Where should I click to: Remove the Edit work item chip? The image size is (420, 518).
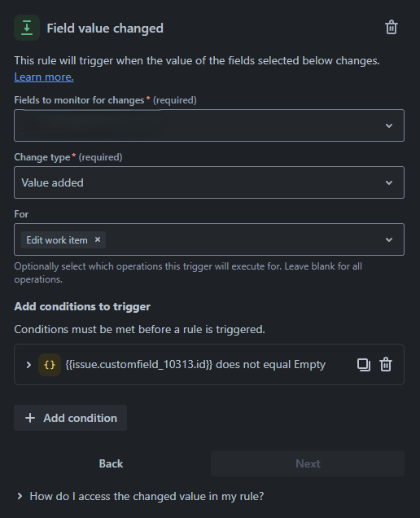[98, 239]
